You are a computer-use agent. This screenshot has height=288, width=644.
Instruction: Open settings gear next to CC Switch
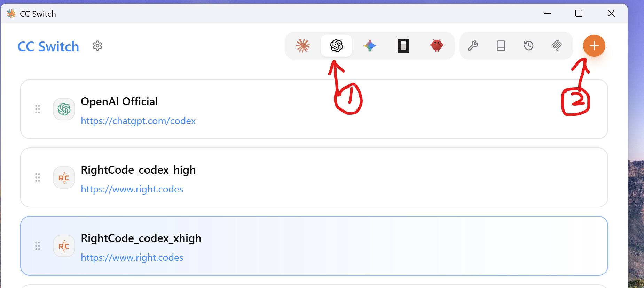[97, 46]
